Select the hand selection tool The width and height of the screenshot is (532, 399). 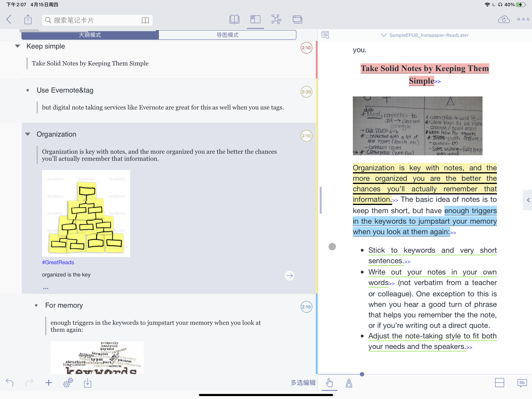pos(329,383)
